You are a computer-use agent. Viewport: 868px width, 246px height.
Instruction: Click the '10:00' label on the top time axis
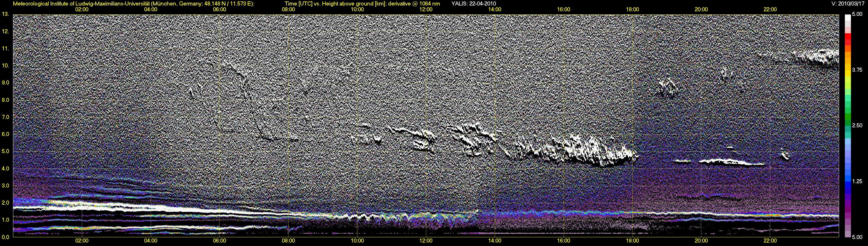(x=357, y=10)
